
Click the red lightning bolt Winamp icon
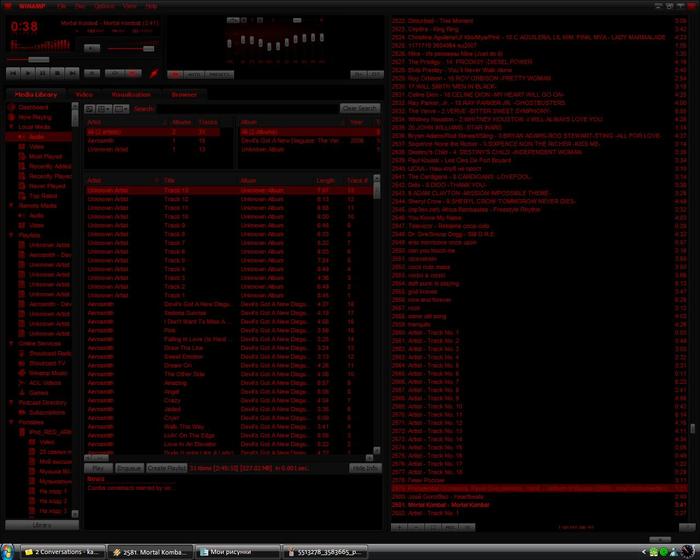(x=154, y=73)
